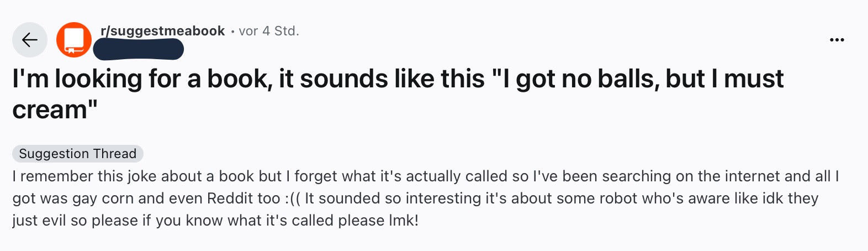Open the r/suggestmeabook subreddit link
868x251 pixels.
point(163,31)
